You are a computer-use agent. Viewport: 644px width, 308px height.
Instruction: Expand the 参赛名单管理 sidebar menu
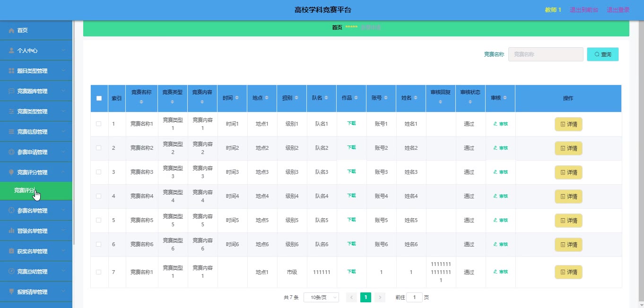tap(36, 211)
